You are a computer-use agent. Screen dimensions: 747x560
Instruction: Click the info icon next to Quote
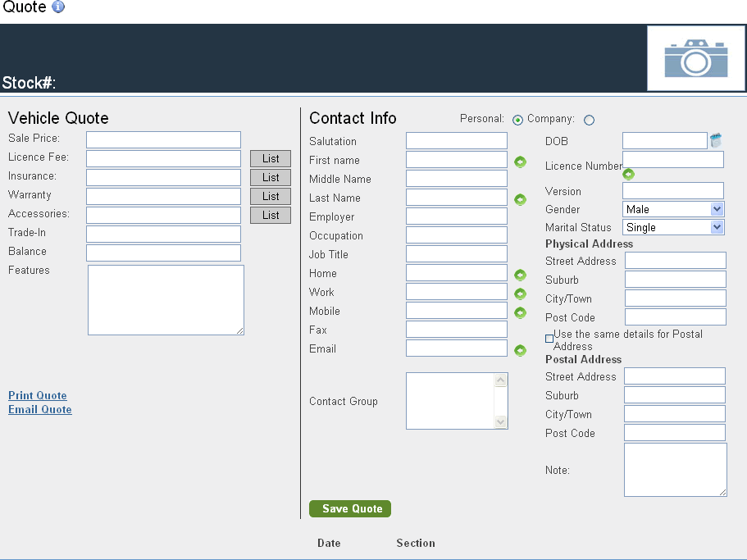[58, 7]
